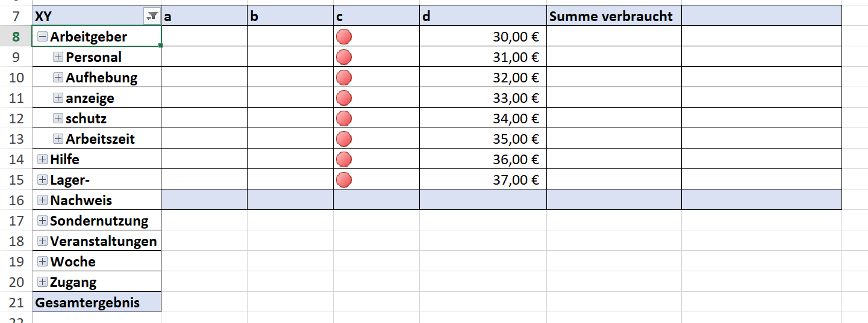
Task: Click the red circle in Arbeitszeit row
Action: tap(344, 139)
